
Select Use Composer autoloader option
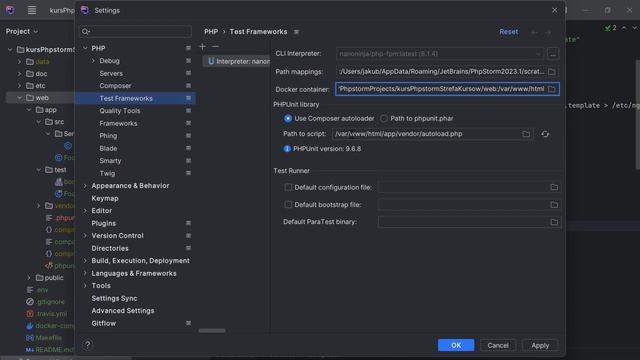tap(288, 118)
